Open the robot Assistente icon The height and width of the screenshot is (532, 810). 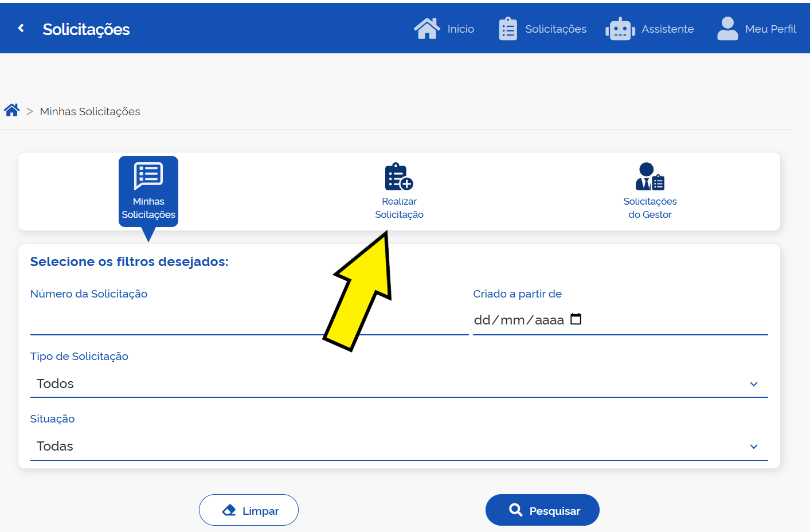[620, 29]
